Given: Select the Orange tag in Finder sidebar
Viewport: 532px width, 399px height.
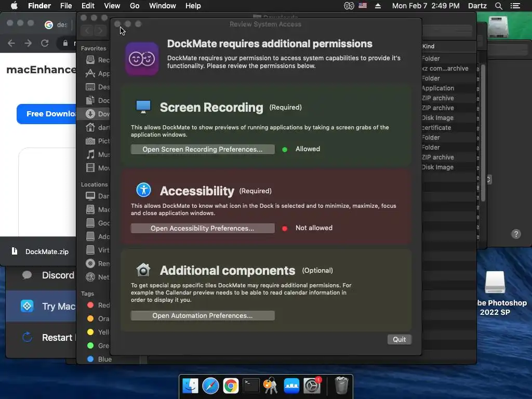Looking at the screenshot, I should (x=98, y=318).
